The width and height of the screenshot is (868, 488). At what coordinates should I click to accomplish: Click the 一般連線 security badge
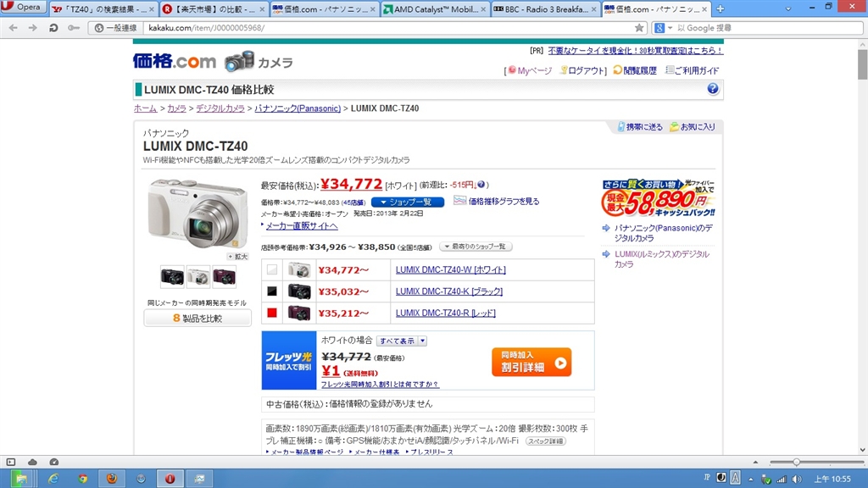click(115, 28)
